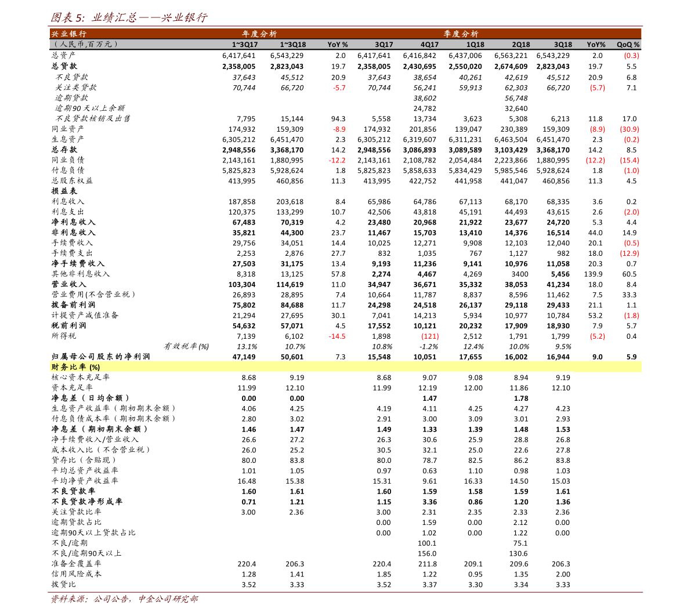Click the "税前利润" row label

point(68,325)
